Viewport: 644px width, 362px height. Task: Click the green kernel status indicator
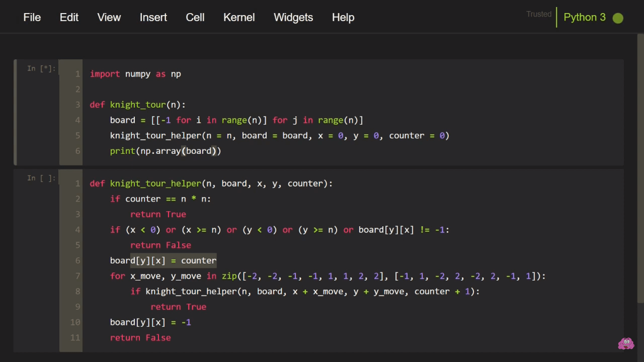(618, 18)
